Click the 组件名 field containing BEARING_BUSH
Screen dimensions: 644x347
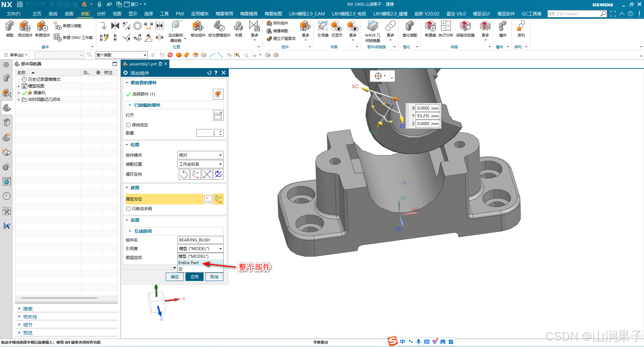pyautogui.click(x=200, y=240)
